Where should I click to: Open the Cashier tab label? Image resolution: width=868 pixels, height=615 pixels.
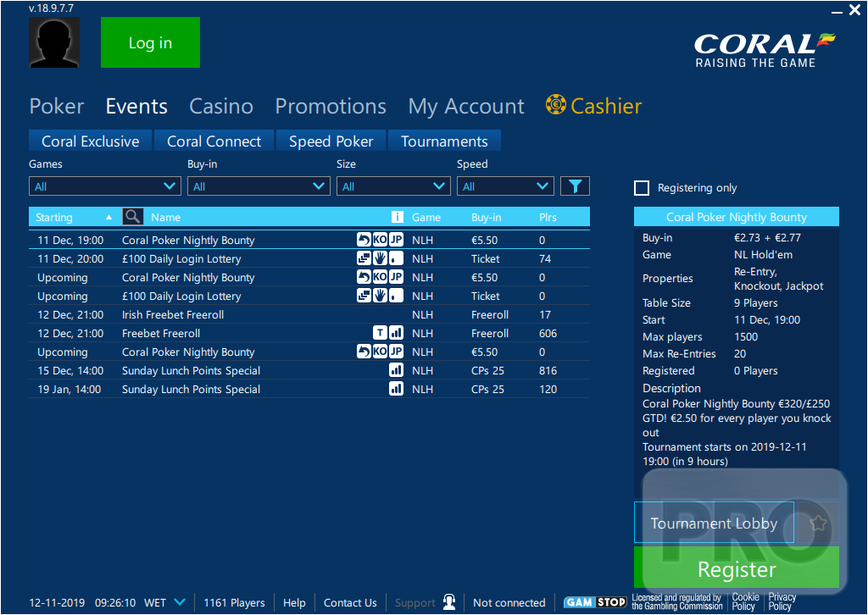[606, 106]
